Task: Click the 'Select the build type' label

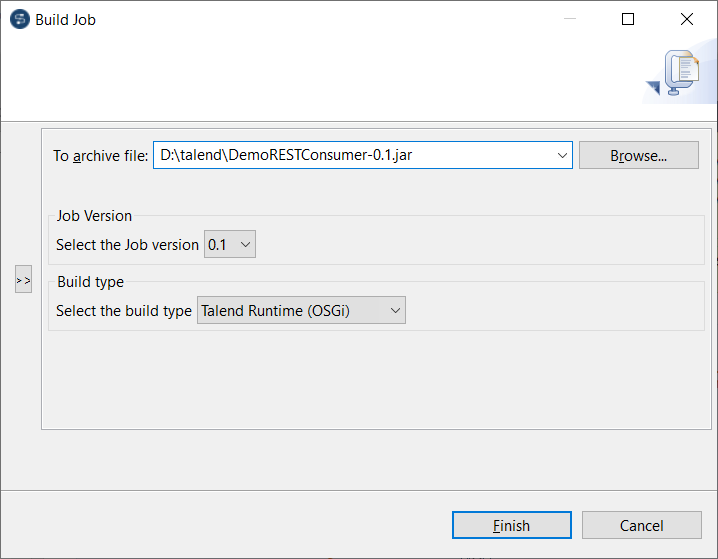Action: [124, 311]
